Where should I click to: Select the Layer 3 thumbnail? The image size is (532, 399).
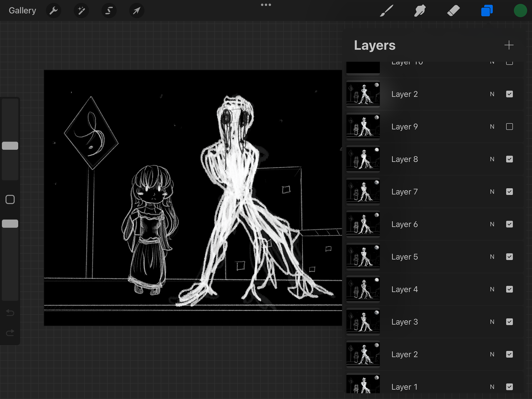click(x=363, y=322)
